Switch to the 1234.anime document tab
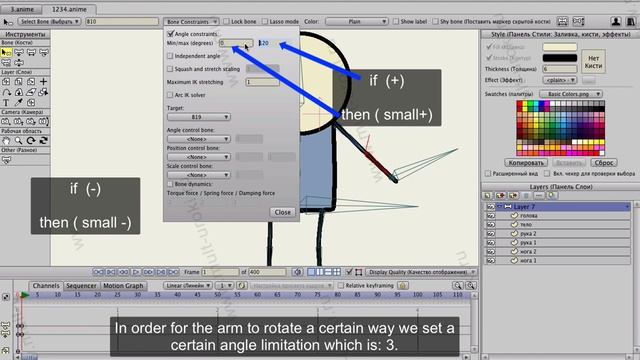The height and width of the screenshot is (360, 640). 69,9
